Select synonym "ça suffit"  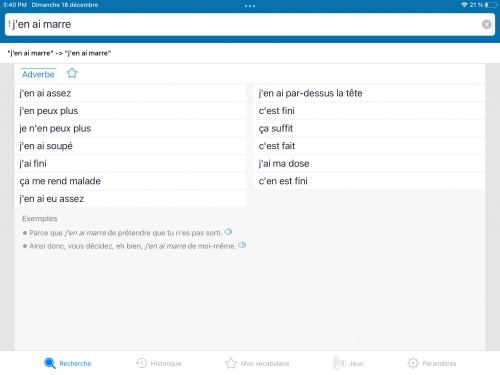coord(369,128)
